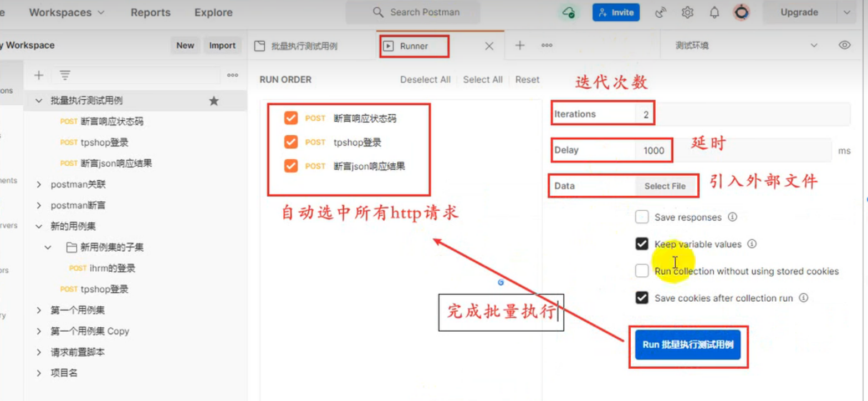Enable the Save responses checkbox
The height and width of the screenshot is (401, 868).
click(642, 217)
